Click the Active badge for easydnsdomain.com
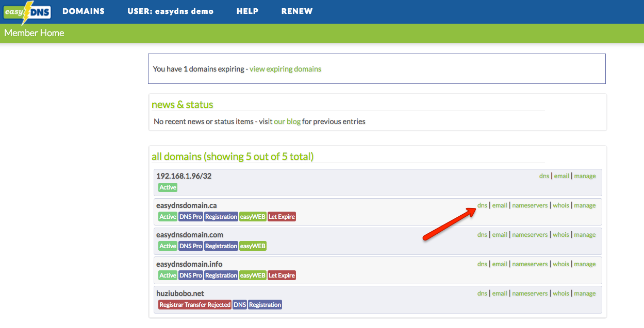Viewport: 644px width, 328px height. 168,246
